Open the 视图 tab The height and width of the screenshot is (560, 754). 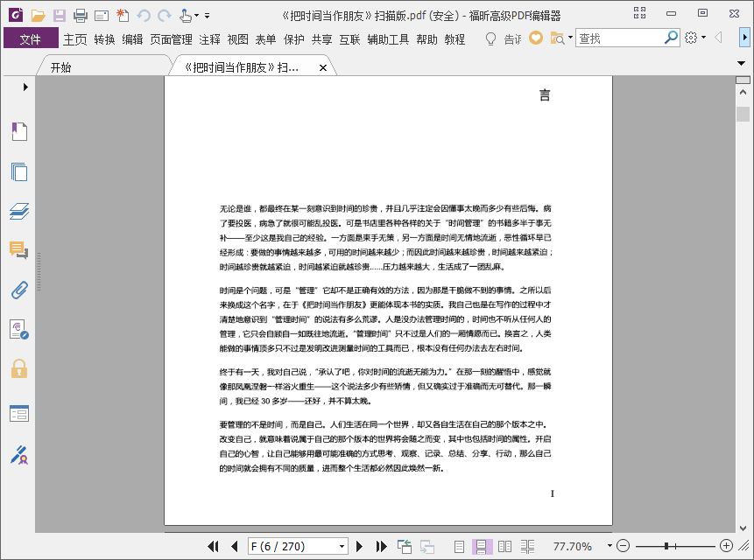[x=237, y=39]
